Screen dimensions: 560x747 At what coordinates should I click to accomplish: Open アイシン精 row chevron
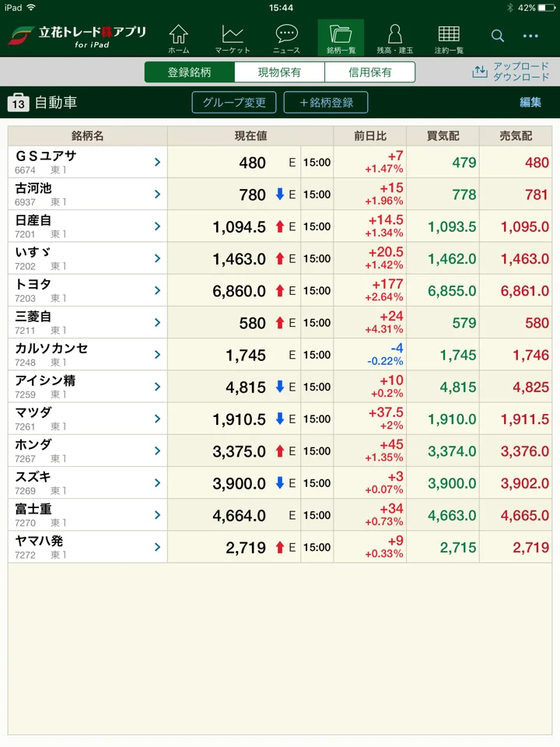[158, 387]
